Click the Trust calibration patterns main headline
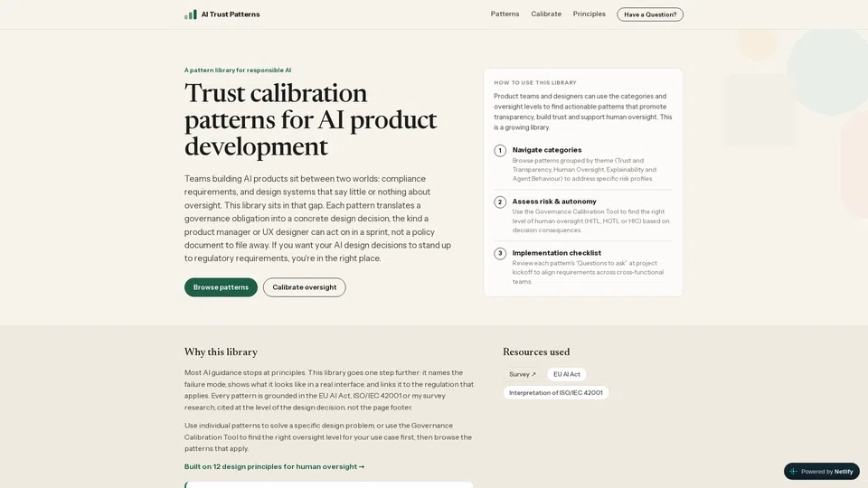868x488 pixels. 310,120
